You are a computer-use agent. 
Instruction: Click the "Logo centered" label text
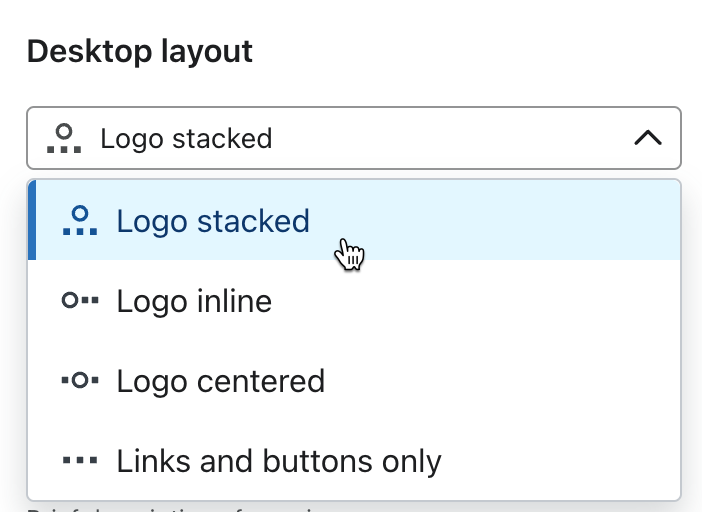point(220,381)
